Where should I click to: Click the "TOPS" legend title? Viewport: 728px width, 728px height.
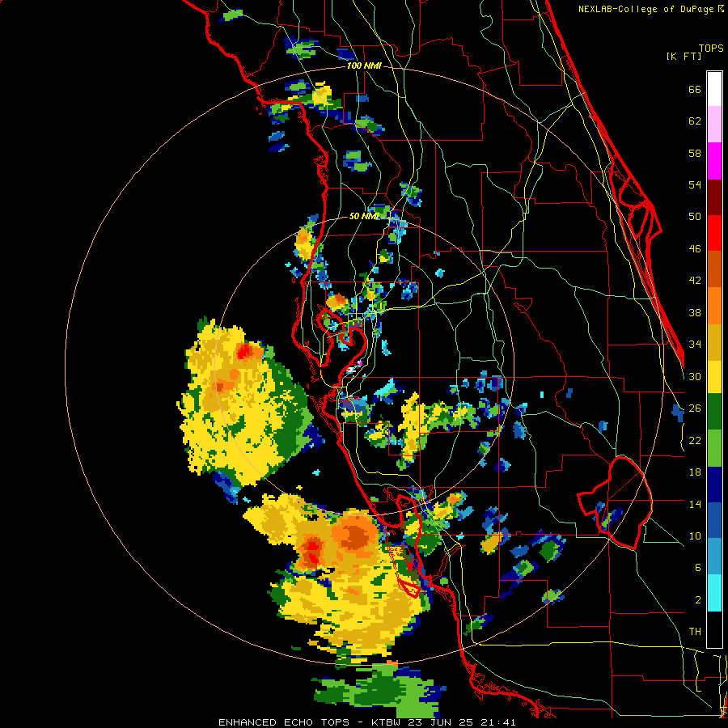click(711, 48)
